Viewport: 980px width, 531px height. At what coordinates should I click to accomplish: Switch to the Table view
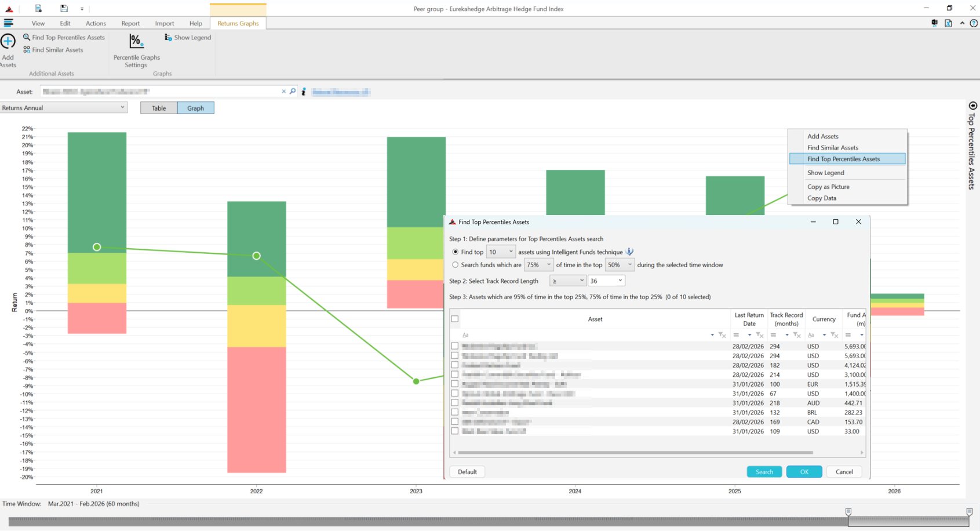[159, 108]
